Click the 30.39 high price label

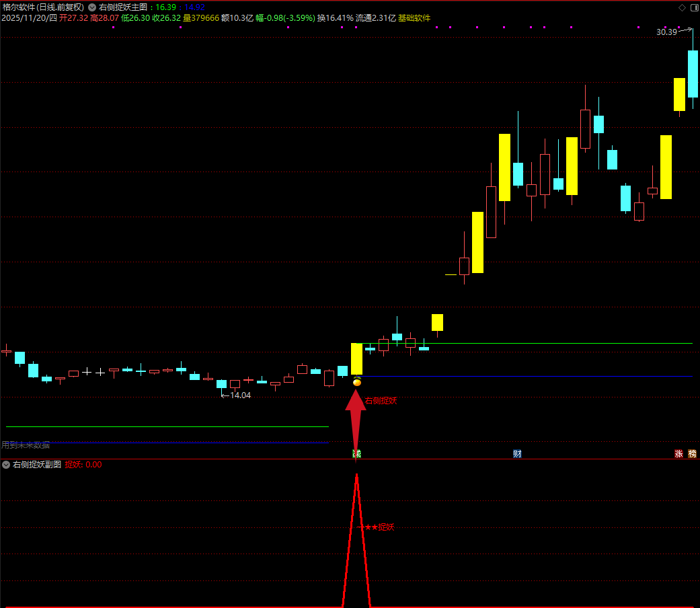(x=666, y=32)
